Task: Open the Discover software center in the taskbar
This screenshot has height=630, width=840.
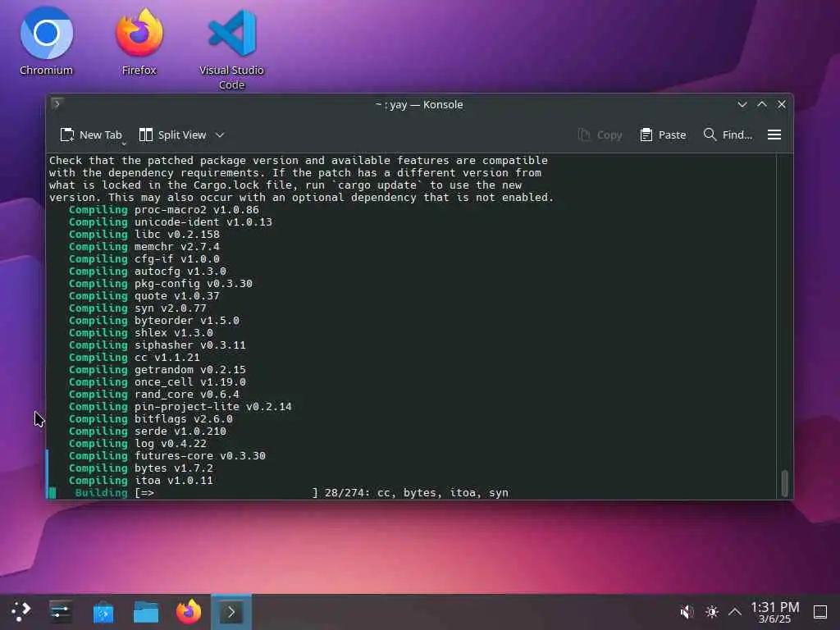Action: point(103,612)
